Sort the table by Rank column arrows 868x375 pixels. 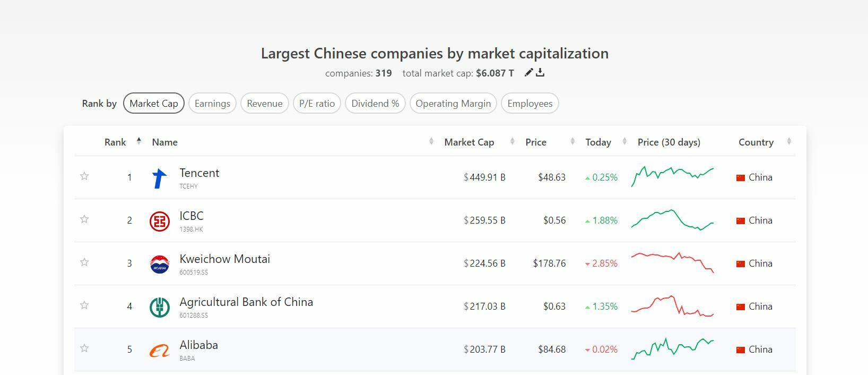[139, 141]
